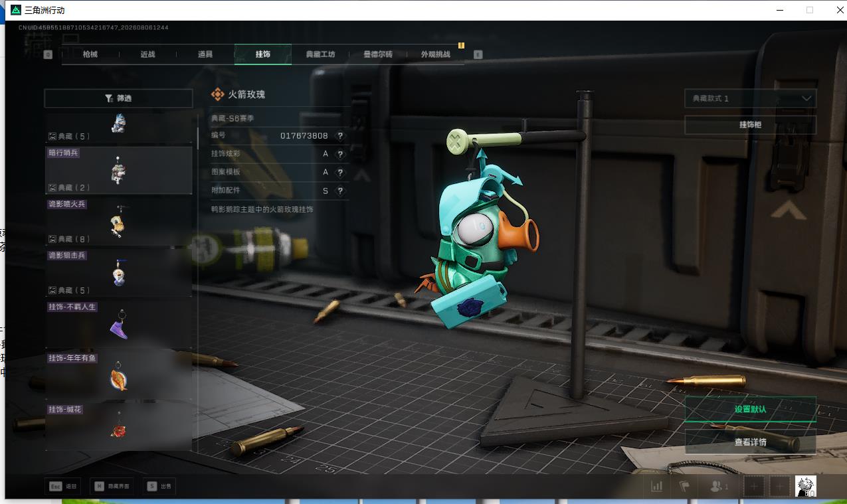The height and width of the screenshot is (504, 847).
Task: Click the help icon next to 挂饰炫彩
Action: (340, 154)
